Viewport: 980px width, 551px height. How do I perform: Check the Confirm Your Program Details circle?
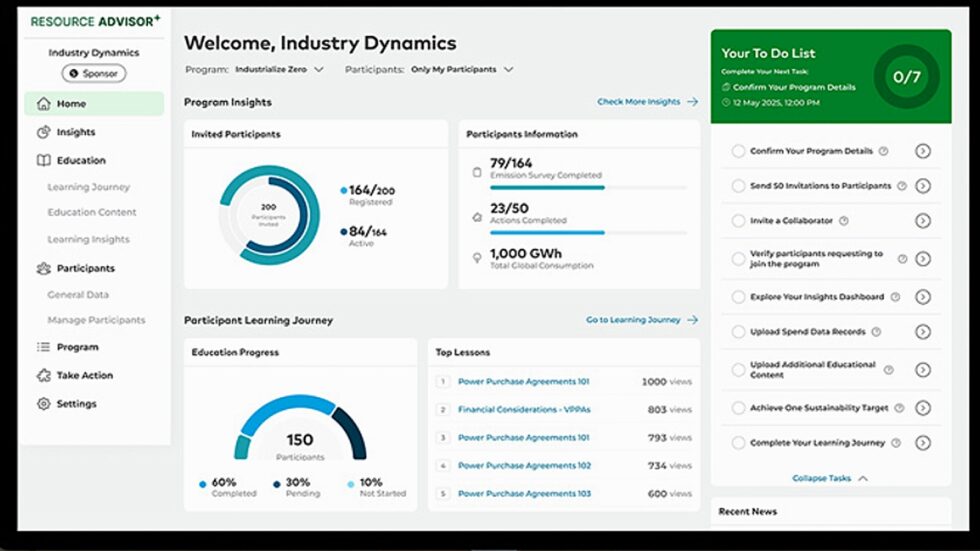point(738,152)
